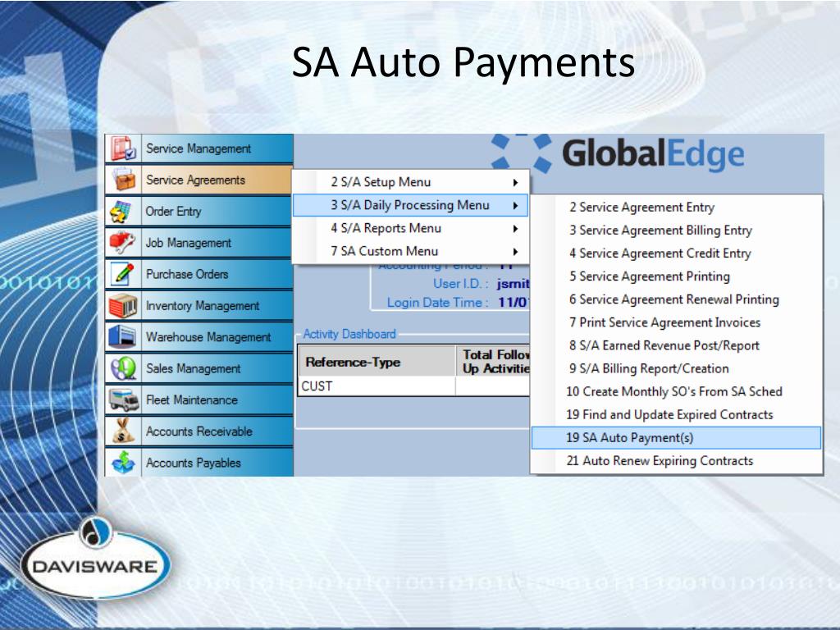Choose 2 Service Agreement Entry
This screenshot has height=630, width=840.
click(676, 208)
